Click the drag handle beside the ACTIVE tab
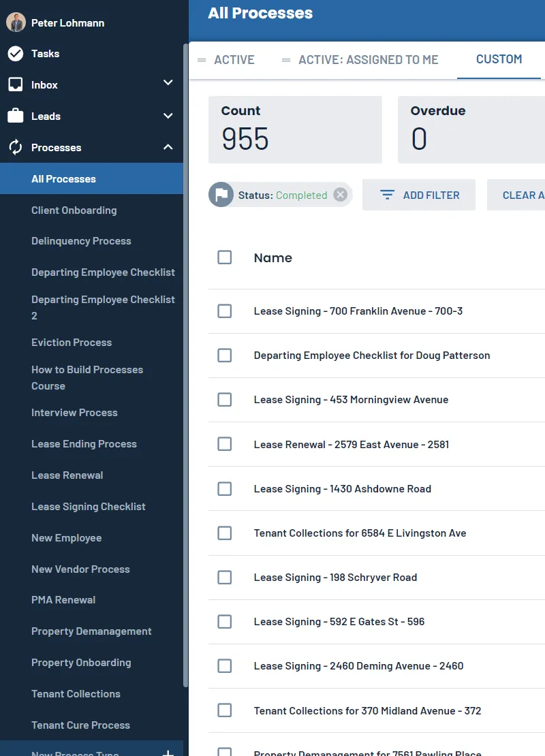 (x=202, y=60)
